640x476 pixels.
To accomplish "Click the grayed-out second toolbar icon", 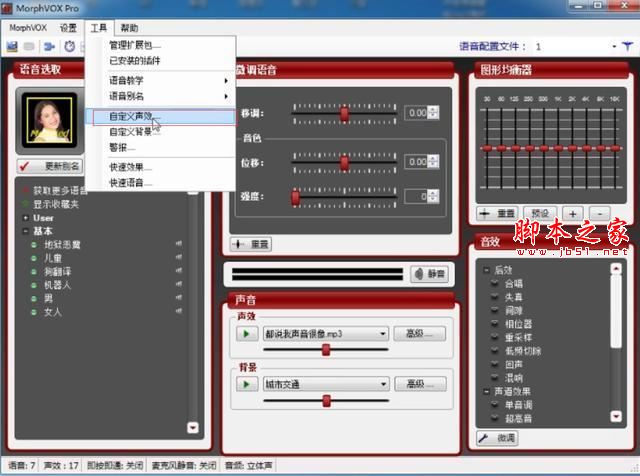I will coord(29,47).
